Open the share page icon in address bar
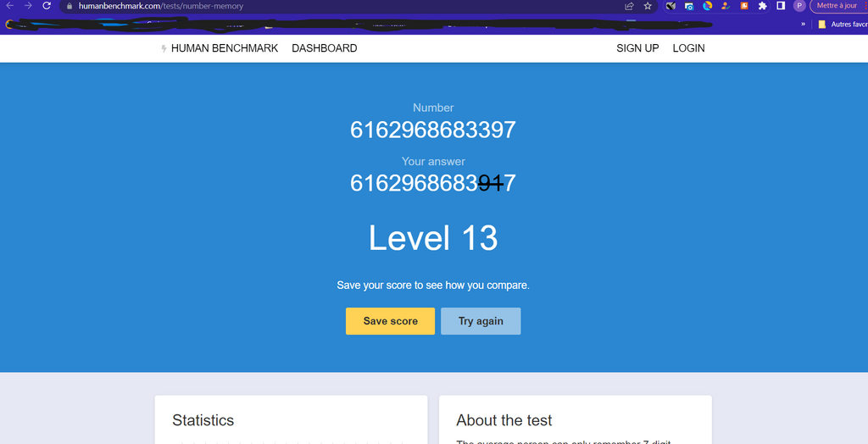 [x=629, y=6]
